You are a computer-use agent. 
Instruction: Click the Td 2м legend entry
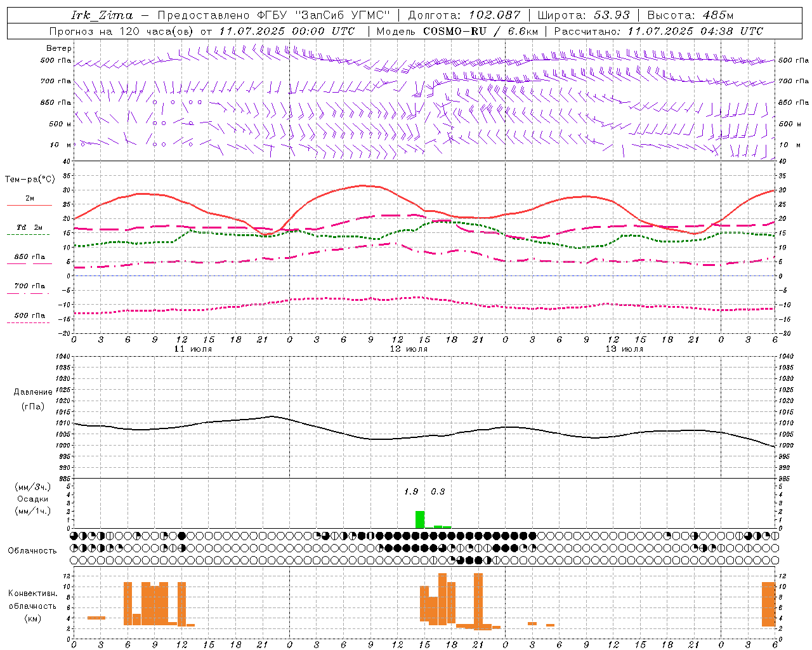coord(30,227)
